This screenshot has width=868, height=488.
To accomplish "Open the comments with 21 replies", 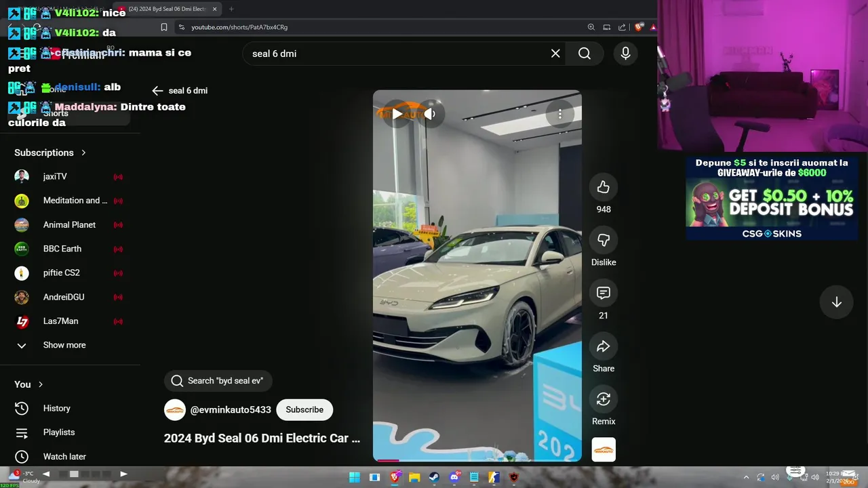I will [x=604, y=293].
